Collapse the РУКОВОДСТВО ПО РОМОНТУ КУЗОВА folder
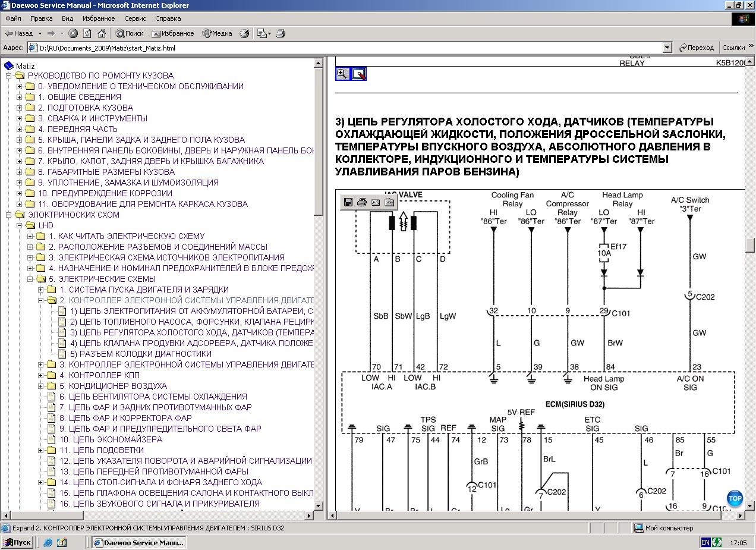This screenshot has height=550, width=756. tap(9, 76)
